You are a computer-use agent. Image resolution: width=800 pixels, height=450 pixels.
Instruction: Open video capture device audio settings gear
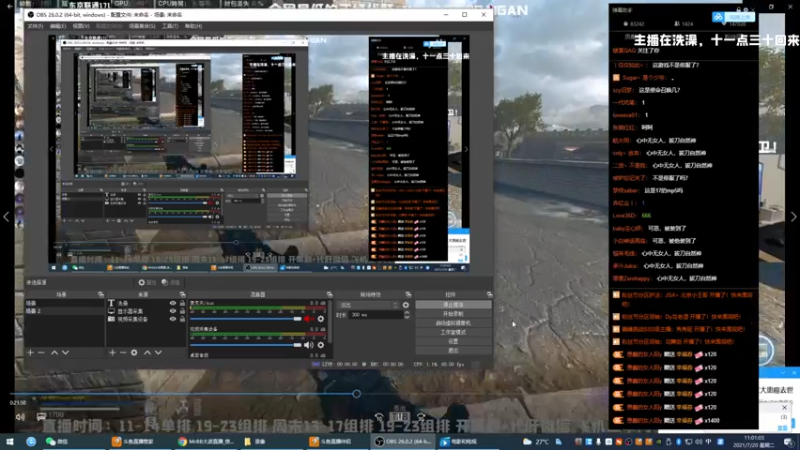pyautogui.click(x=321, y=345)
